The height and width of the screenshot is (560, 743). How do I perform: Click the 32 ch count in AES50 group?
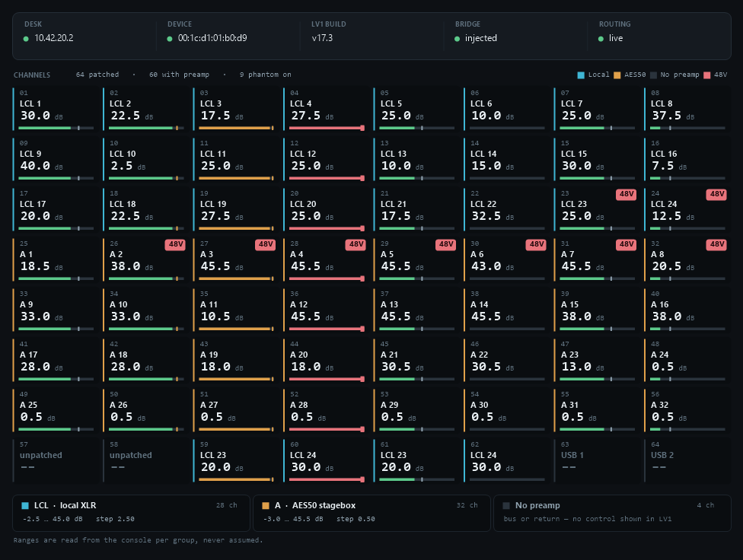tap(467, 505)
